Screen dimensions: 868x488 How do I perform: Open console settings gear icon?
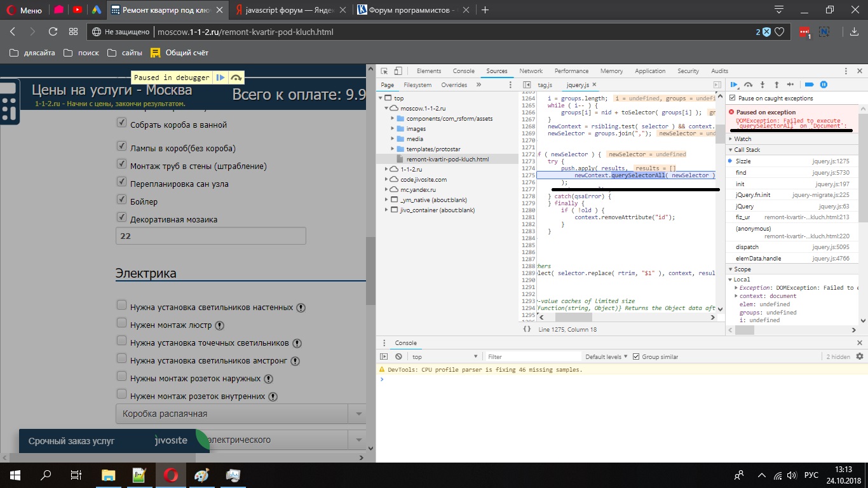coord(860,356)
